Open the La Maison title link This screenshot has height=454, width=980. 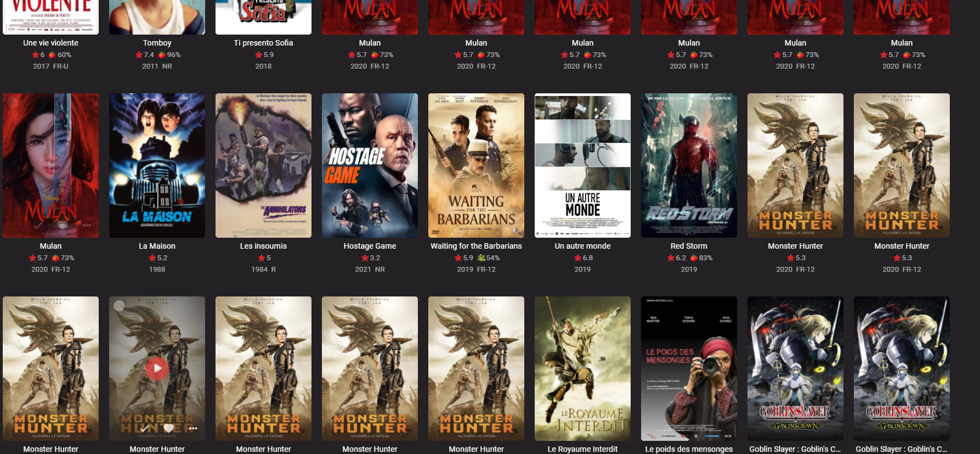tap(157, 246)
